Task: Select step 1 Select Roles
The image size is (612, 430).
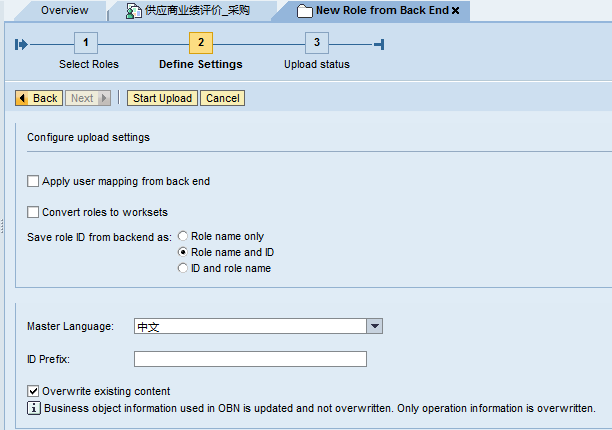Action: 86,43
